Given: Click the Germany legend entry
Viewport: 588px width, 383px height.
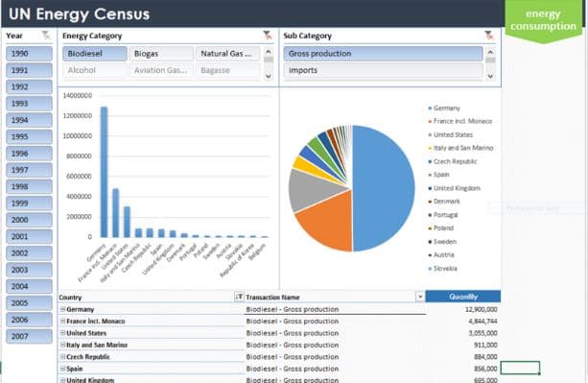Looking at the screenshot, I should [444, 108].
